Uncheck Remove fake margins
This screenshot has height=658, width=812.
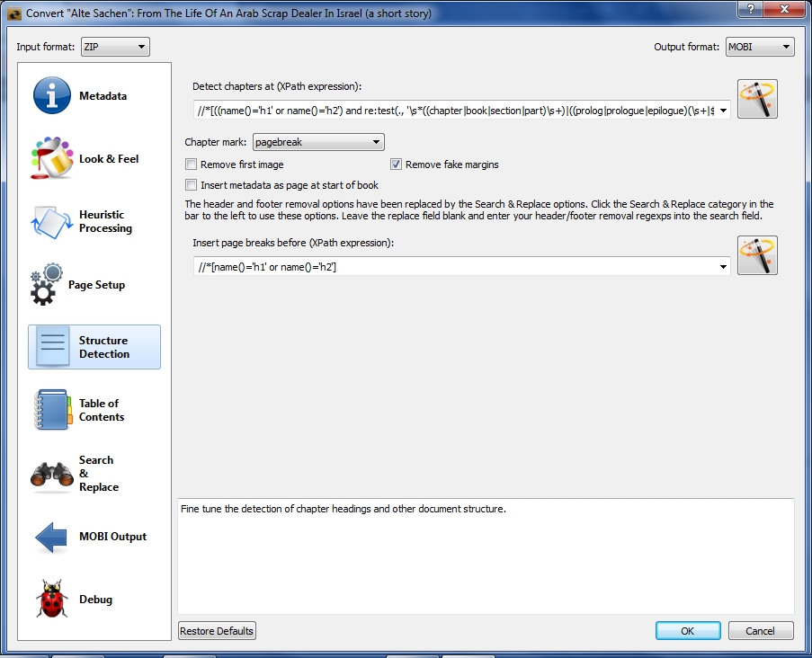point(397,164)
